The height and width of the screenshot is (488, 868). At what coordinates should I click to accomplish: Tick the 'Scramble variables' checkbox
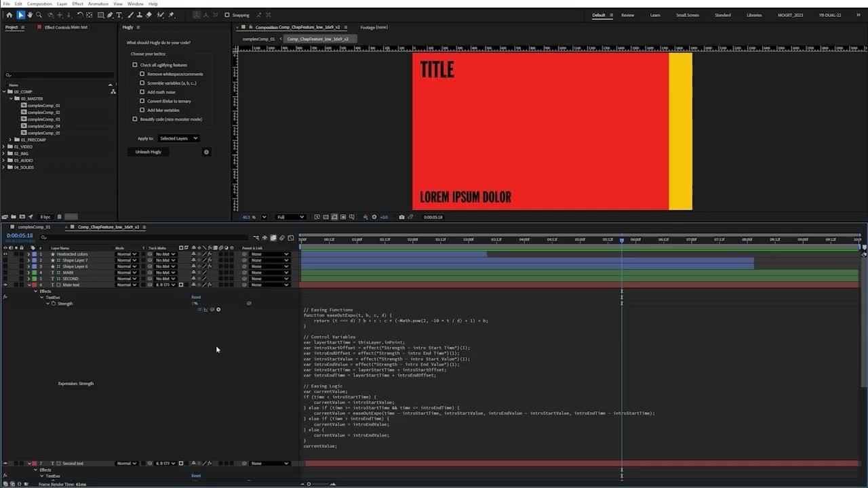click(x=142, y=83)
